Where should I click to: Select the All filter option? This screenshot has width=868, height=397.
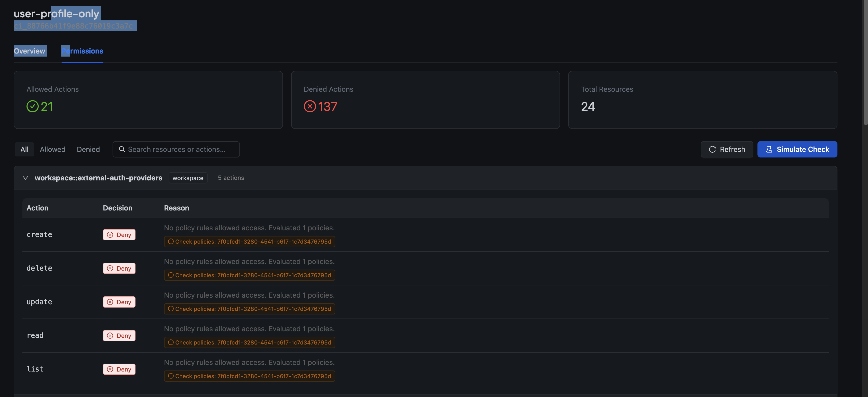tap(24, 149)
